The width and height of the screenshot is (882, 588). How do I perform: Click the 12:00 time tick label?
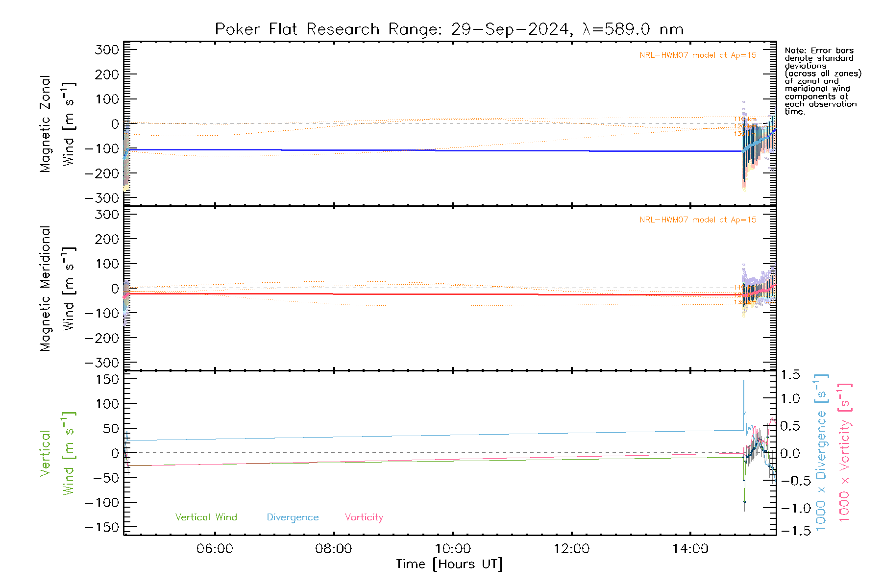571,549
